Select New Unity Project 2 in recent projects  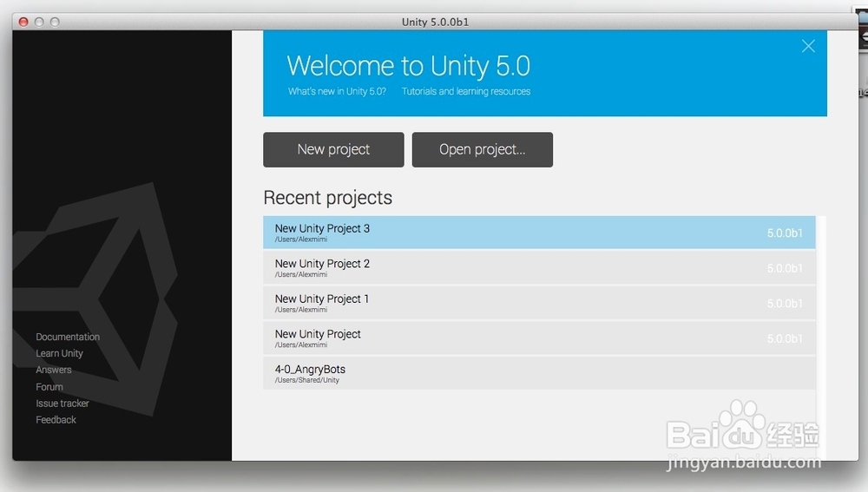click(x=539, y=268)
